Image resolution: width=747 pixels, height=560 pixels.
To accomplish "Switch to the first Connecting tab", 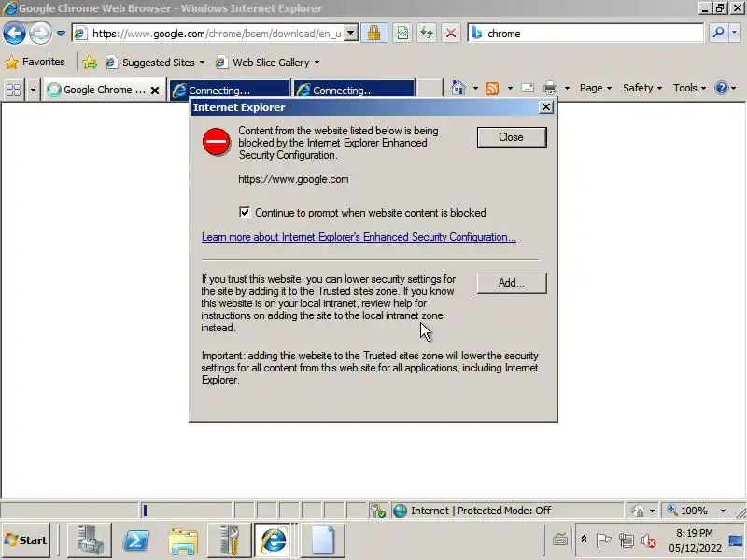I will pos(230,90).
